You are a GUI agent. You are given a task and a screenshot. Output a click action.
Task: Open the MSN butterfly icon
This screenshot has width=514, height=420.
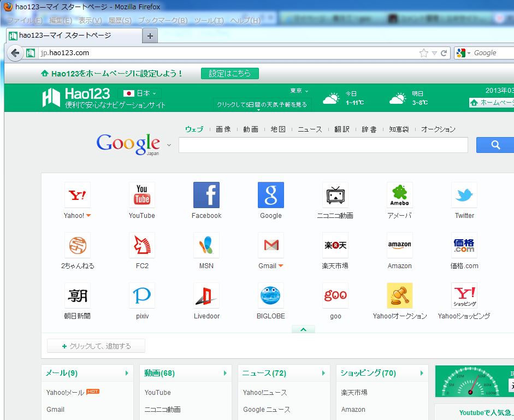pos(206,245)
